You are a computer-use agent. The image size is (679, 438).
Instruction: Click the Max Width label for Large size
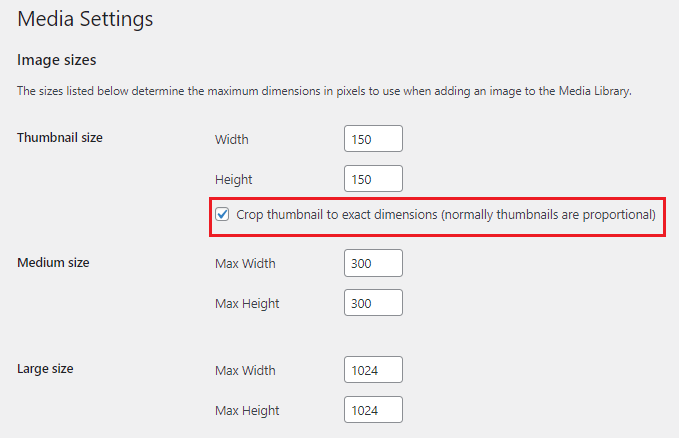point(245,370)
